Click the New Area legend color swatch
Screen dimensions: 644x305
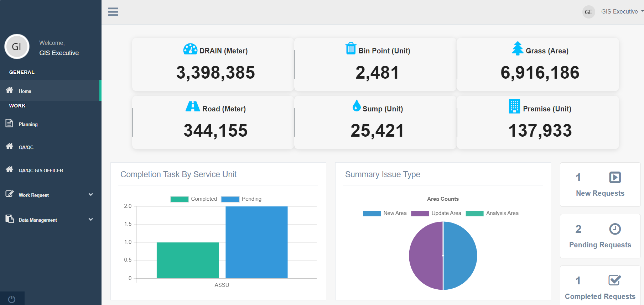click(372, 214)
